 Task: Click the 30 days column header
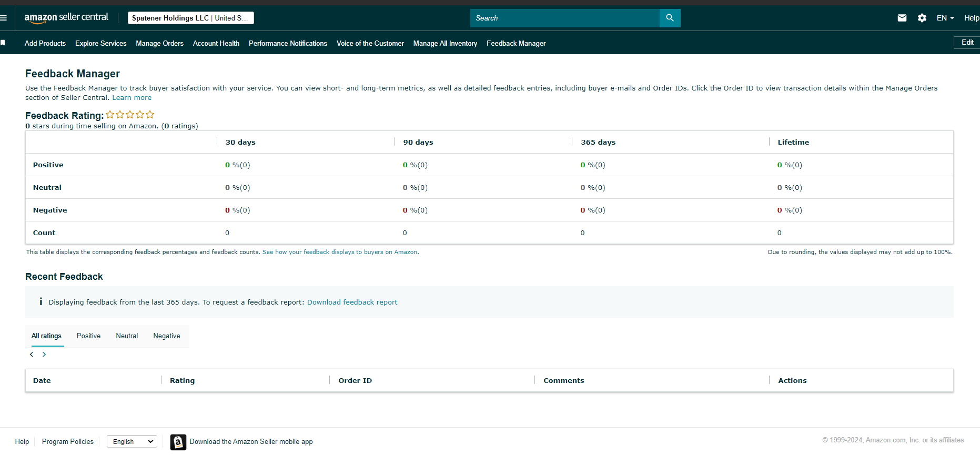[240, 142]
